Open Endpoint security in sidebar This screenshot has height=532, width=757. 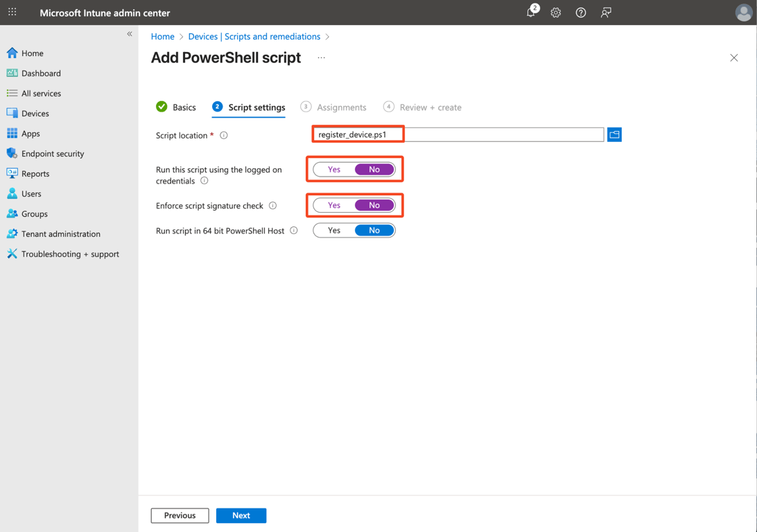(x=53, y=154)
